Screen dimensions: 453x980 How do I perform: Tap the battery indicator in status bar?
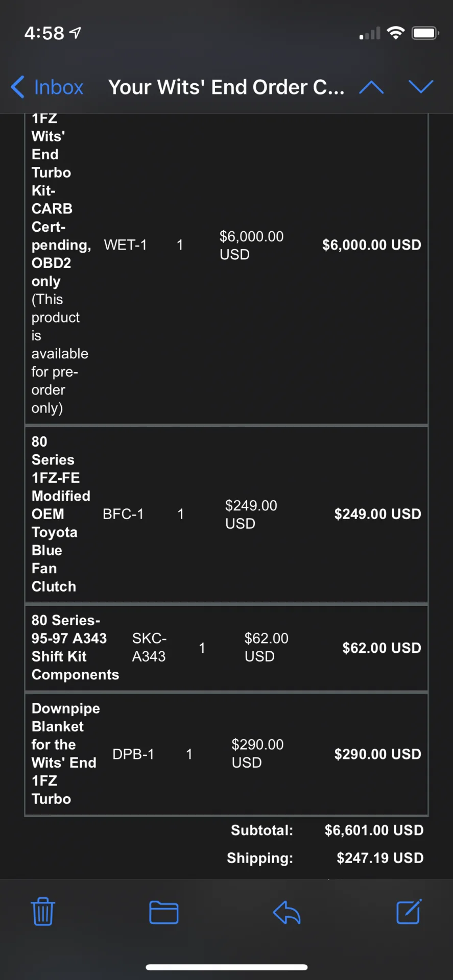click(425, 33)
